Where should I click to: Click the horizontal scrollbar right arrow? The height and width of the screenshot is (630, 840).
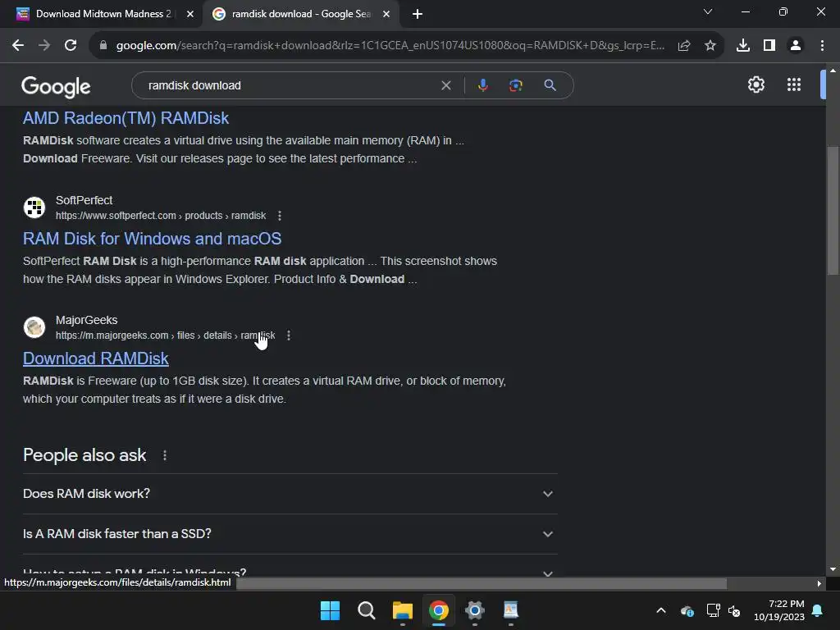click(819, 583)
